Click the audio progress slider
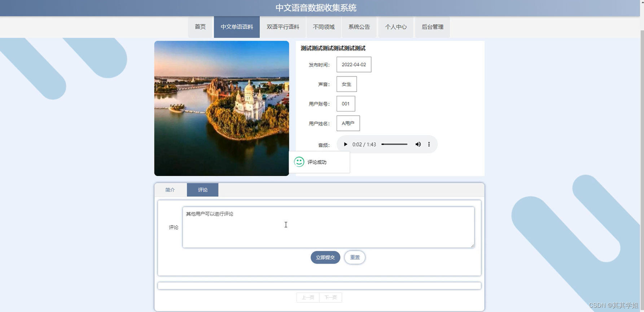This screenshot has height=312, width=644. 394,144
